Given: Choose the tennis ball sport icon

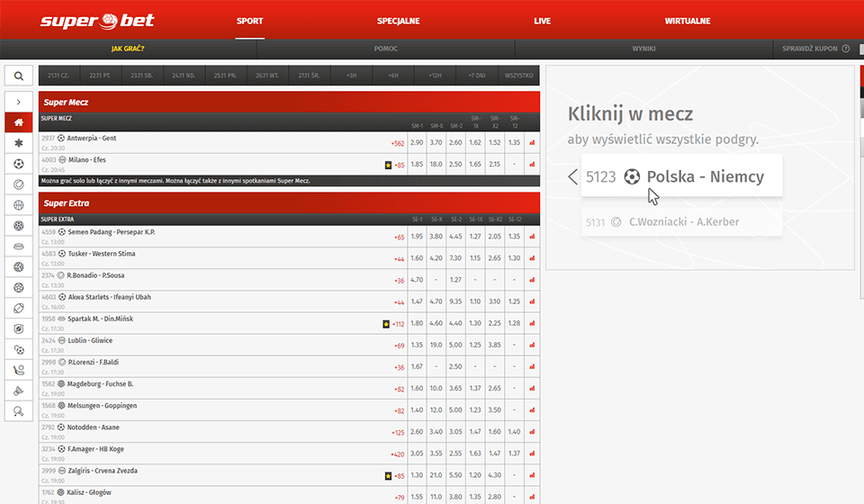Looking at the screenshot, I should [19, 184].
